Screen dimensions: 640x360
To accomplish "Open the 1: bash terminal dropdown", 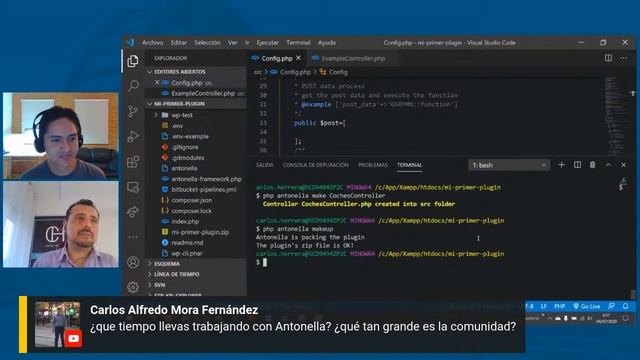I will [509, 165].
